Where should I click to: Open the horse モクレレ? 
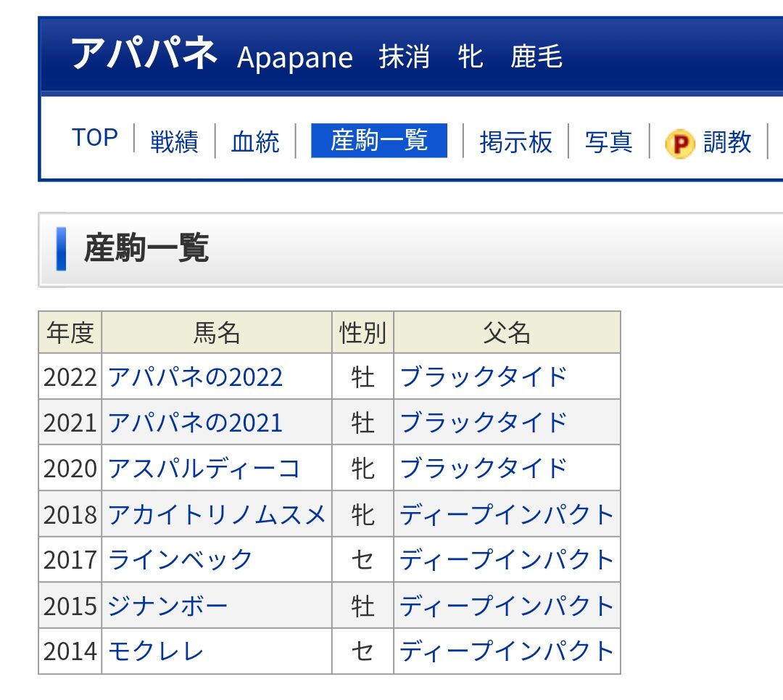[156, 651]
